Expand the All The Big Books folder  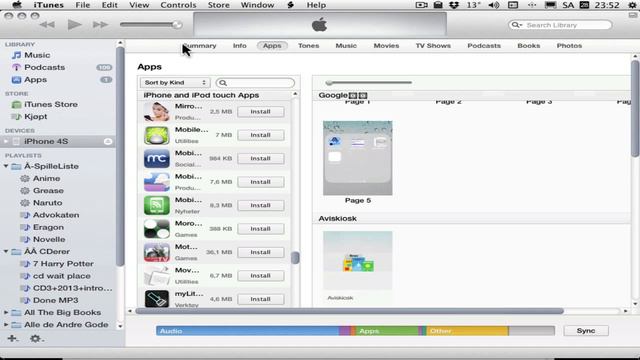point(6,313)
